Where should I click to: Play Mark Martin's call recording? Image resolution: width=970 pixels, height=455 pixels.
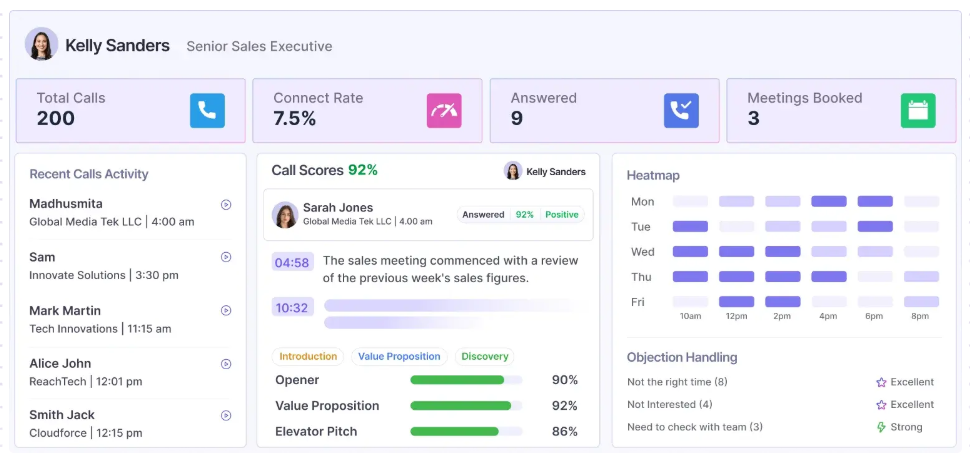226,310
